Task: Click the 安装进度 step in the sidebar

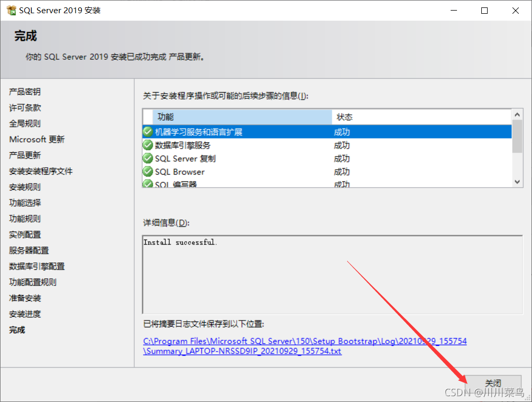Action: pos(25,314)
